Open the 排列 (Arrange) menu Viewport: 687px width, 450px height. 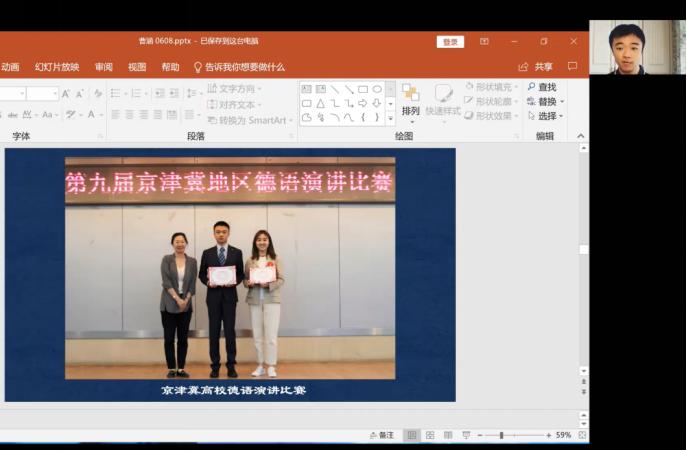click(x=410, y=100)
